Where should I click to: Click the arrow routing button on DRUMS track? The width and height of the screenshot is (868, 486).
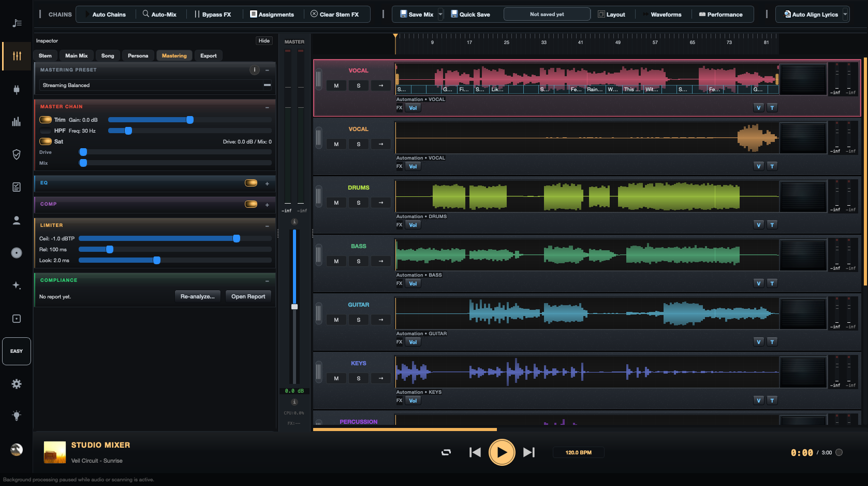click(381, 203)
